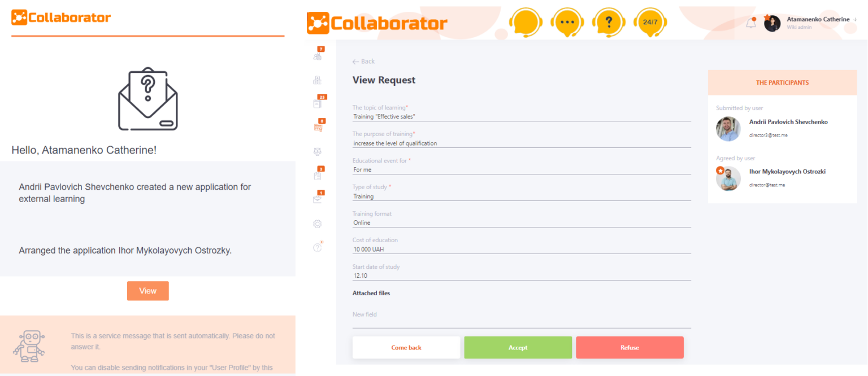Click the Back link above View Request
The width and height of the screenshot is (868, 376).
(363, 61)
